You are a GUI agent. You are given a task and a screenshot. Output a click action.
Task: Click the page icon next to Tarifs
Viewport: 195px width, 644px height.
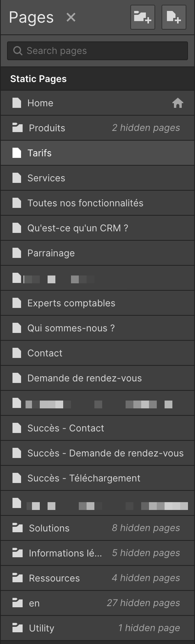point(16,153)
